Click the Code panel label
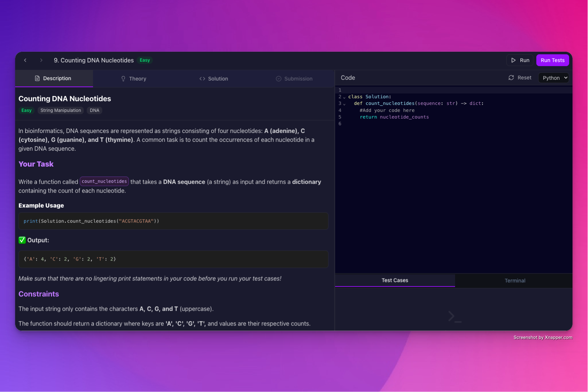 (348, 78)
